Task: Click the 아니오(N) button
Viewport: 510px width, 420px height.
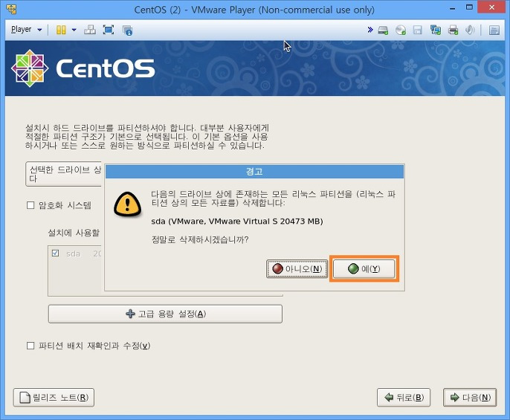Action: coord(297,268)
